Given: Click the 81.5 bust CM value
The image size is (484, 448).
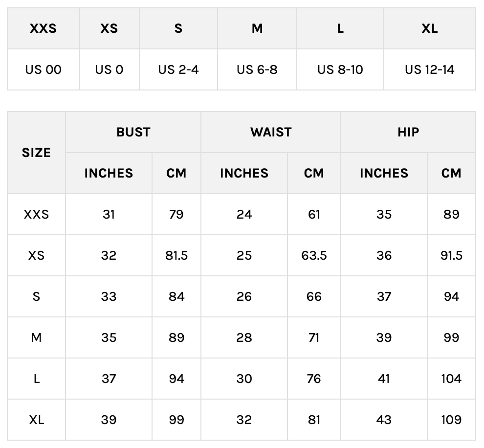Looking at the screenshot, I should point(176,255).
